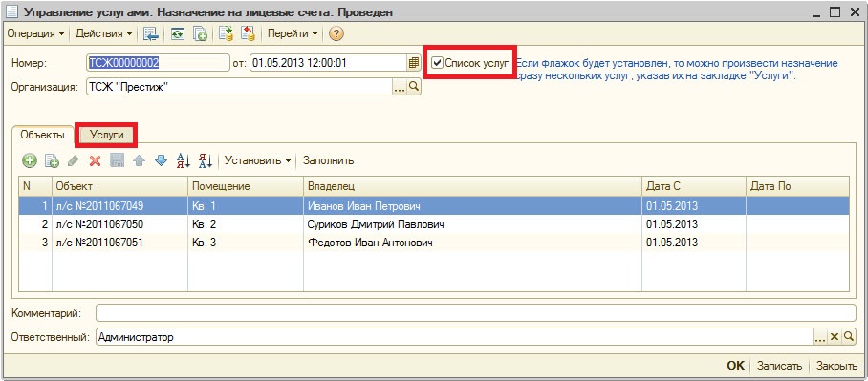Open the Действия dropdown menu
This screenshot has width=868, height=381.
(103, 33)
